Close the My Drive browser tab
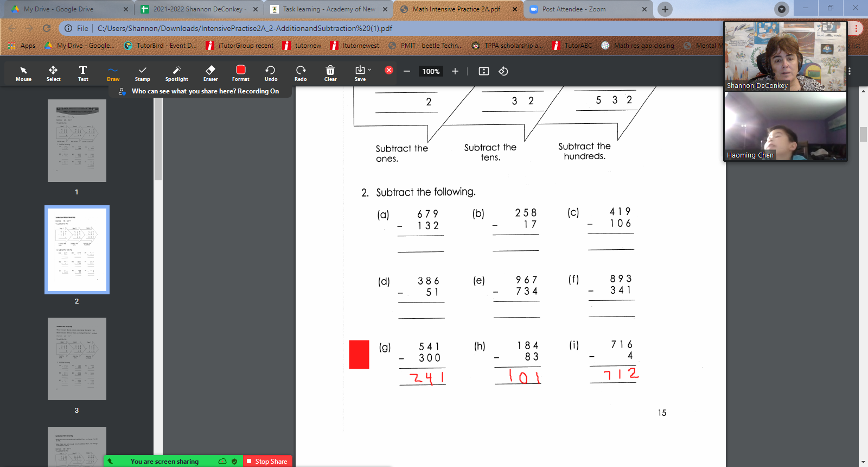 [x=125, y=9]
